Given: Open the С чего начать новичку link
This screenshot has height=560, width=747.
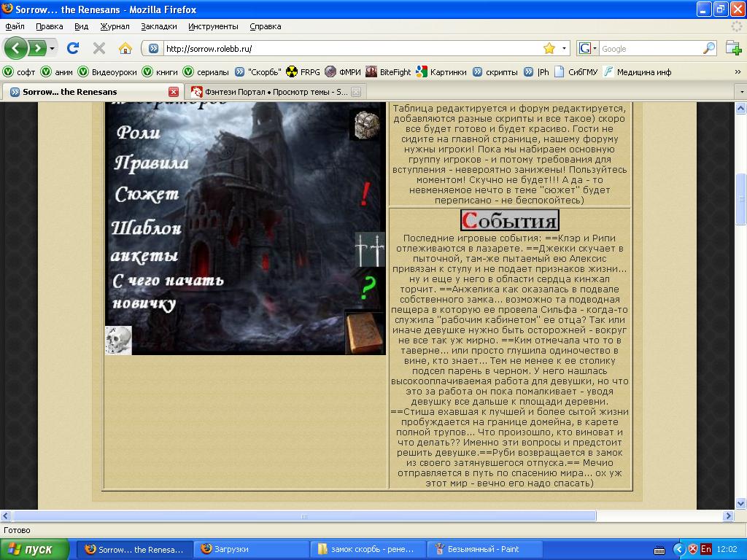Looking at the screenshot, I should (x=167, y=292).
